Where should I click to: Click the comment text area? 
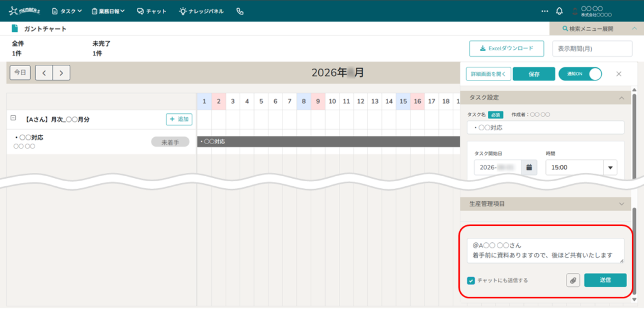click(x=545, y=250)
